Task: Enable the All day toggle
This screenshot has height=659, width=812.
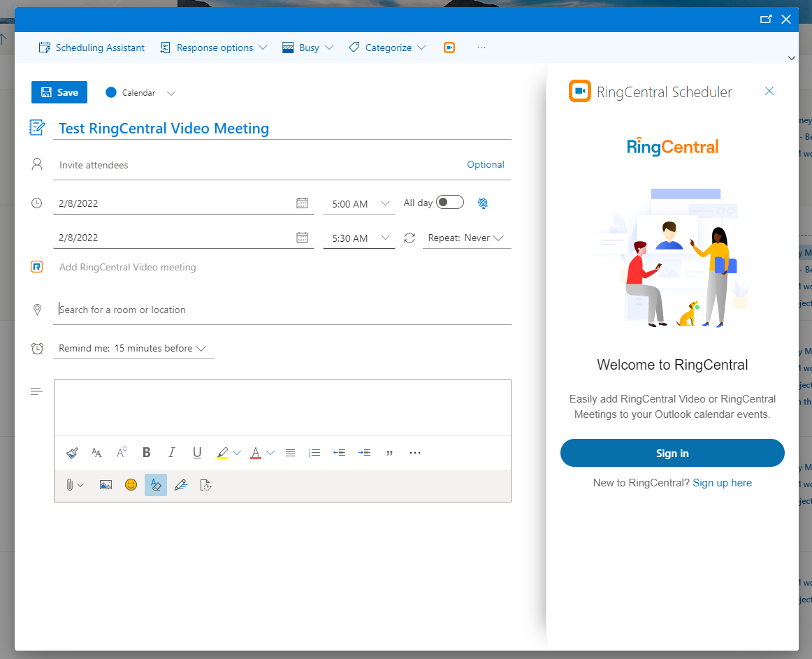Action: [449, 201]
